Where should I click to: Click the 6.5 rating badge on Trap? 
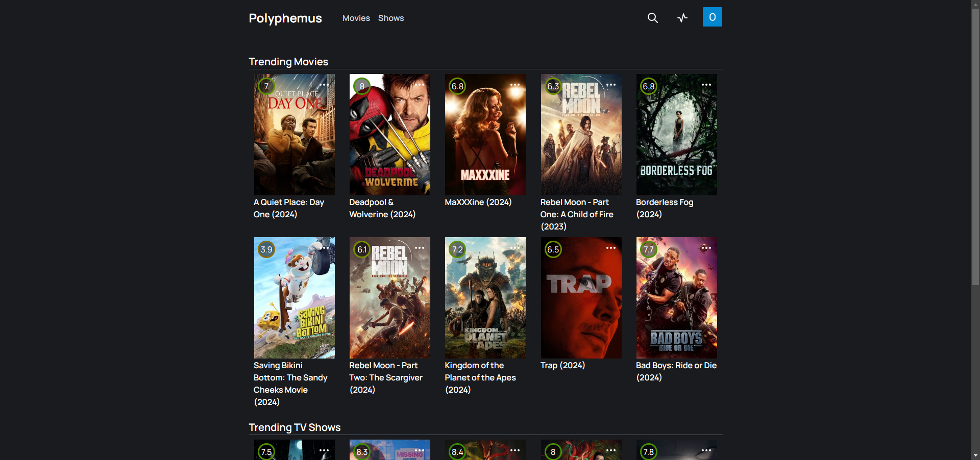[x=553, y=249]
